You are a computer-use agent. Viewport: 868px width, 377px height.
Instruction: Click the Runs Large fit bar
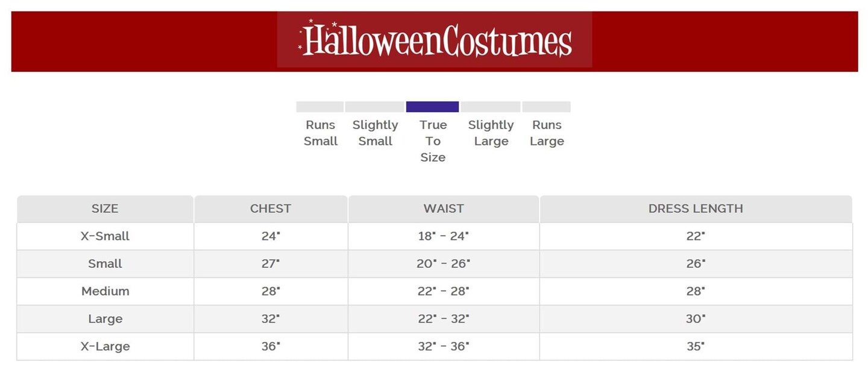click(546, 107)
